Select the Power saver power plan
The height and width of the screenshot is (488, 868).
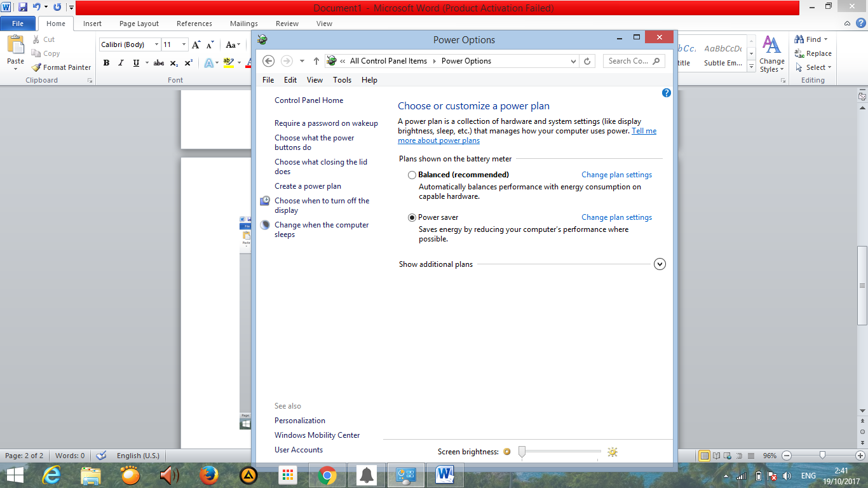click(412, 217)
